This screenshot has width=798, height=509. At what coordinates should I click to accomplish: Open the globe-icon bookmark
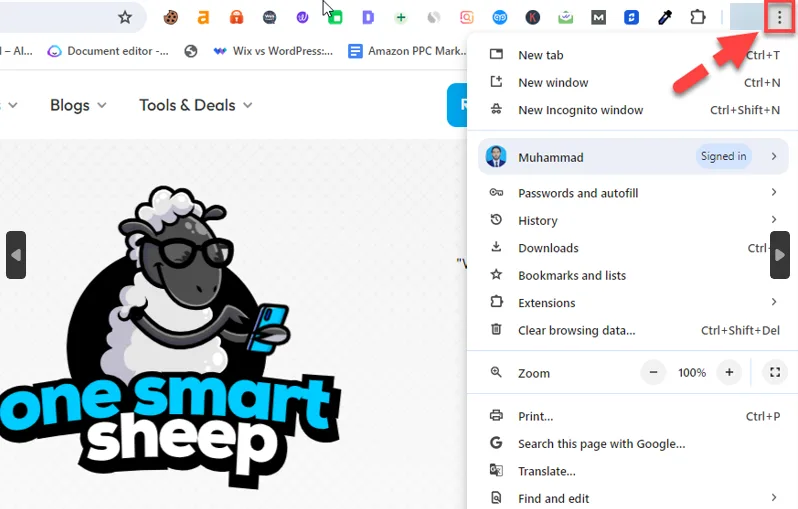[x=191, y=51]
